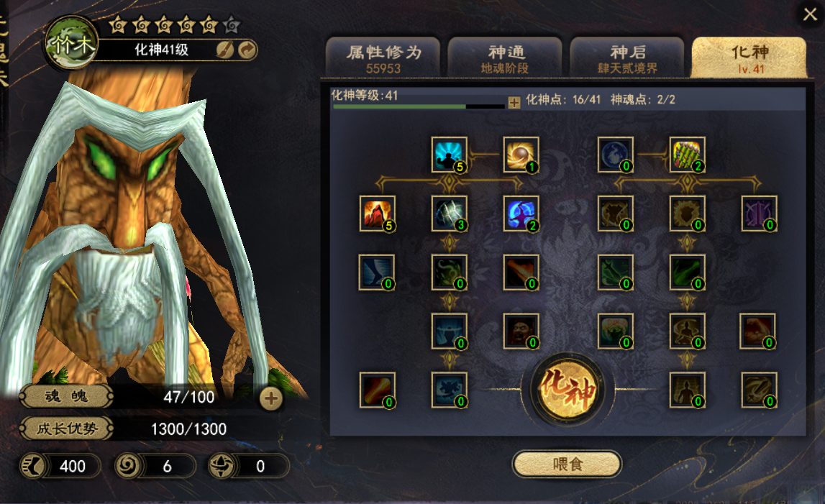Image resolution: width=825 pixels, height=504 pixels.
Task: Select the golden orb skill at level 1
Action: pyautogui.click(x=521, y=155)
